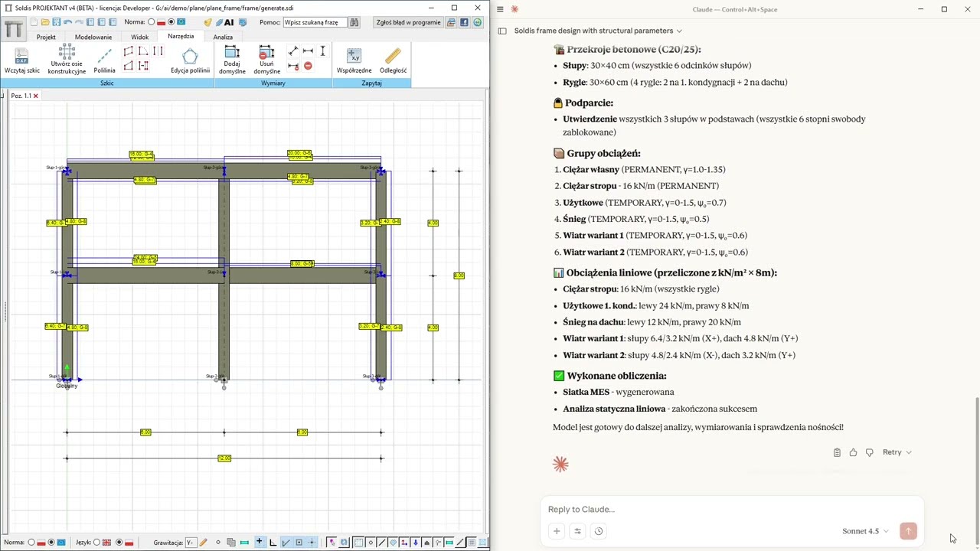Toggle the plus snap cursor icon in status bar

pos(259,543)
